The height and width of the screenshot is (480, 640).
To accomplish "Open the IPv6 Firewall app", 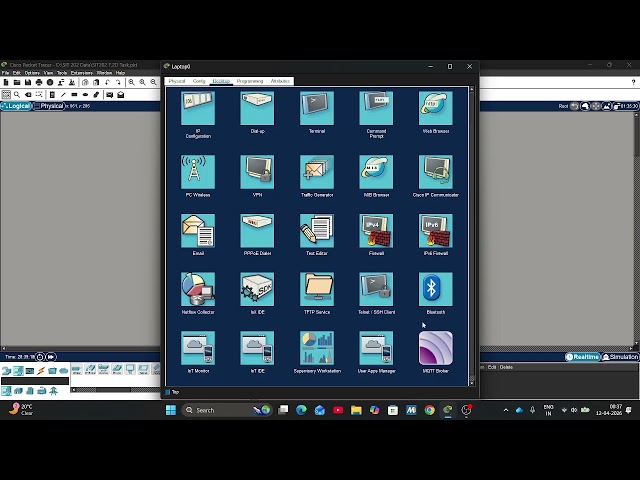I will (x=436, y=231).
